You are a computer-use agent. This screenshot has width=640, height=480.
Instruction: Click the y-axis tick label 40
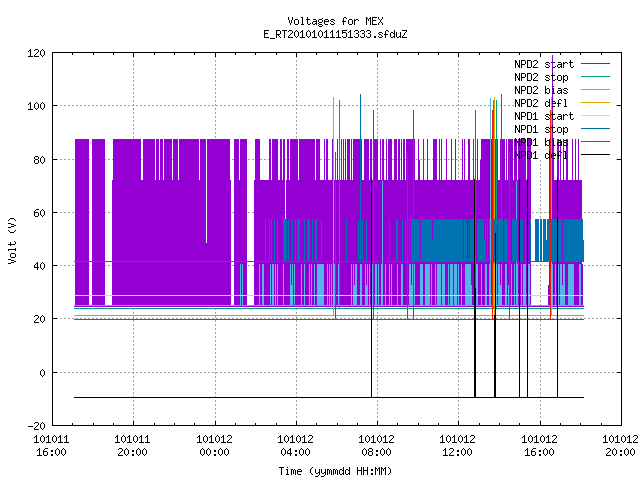pos(40,266)
